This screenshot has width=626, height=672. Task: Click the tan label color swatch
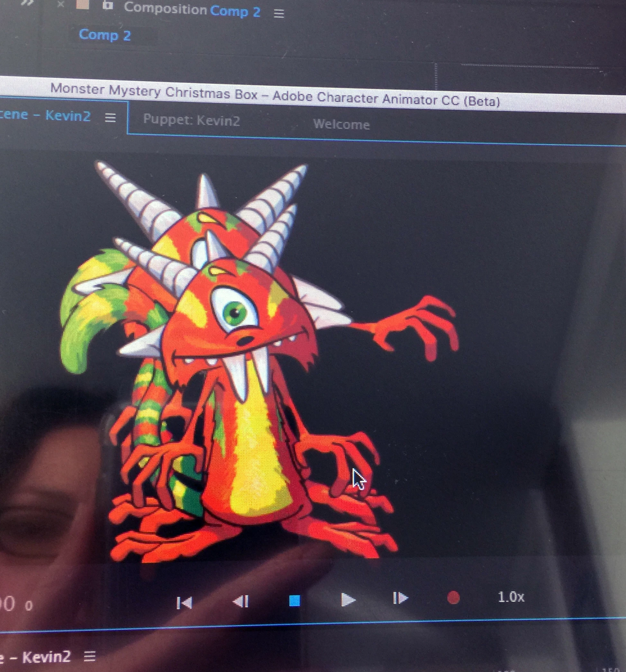tap(83, 4)
